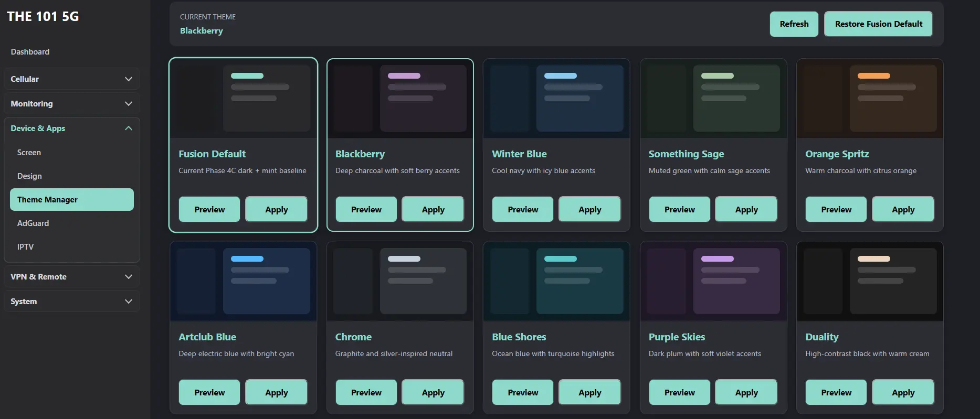The height and width of the screenshot is (419, 980).
Task: Preview the Orange Spritz theme
Action: [836, 209]
